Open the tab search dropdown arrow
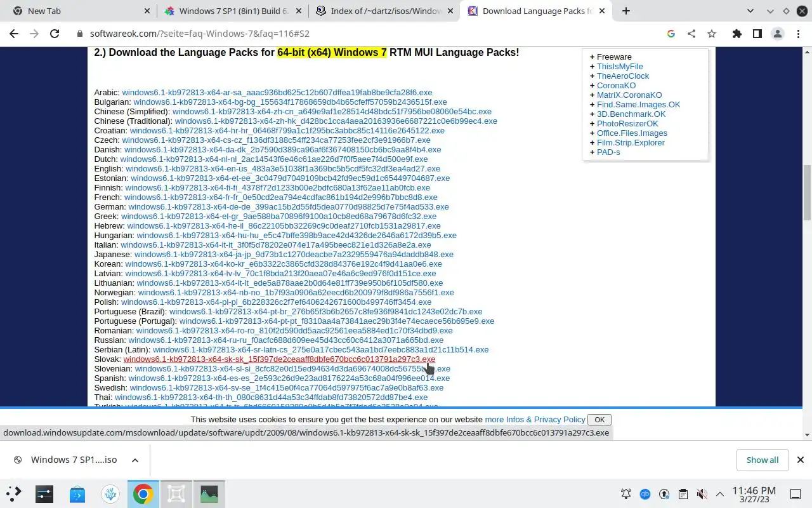This screenshot has height=508, width=812. click(x=750, y=11)
